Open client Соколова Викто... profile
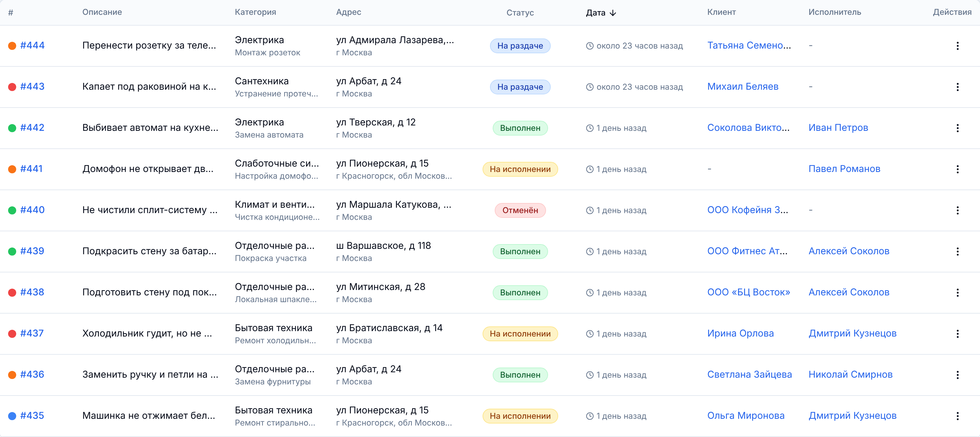 (748, 127)
